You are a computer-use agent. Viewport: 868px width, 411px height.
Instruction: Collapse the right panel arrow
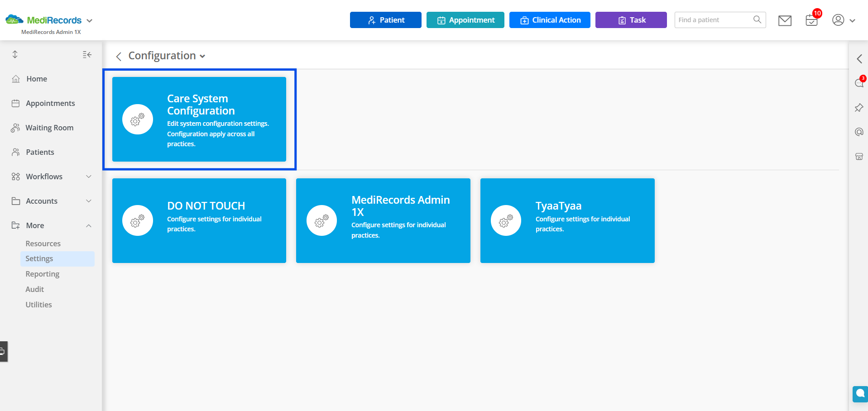tap(859, 59)
